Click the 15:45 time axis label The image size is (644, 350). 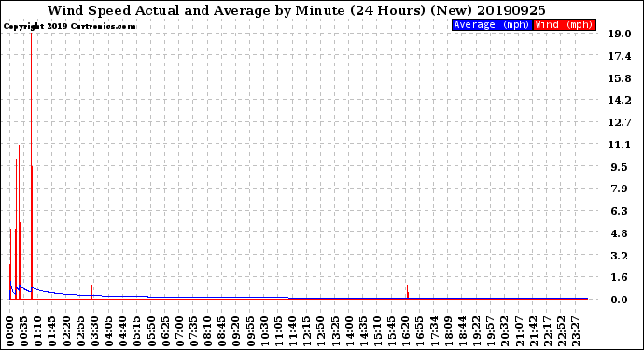coord(391,331)
